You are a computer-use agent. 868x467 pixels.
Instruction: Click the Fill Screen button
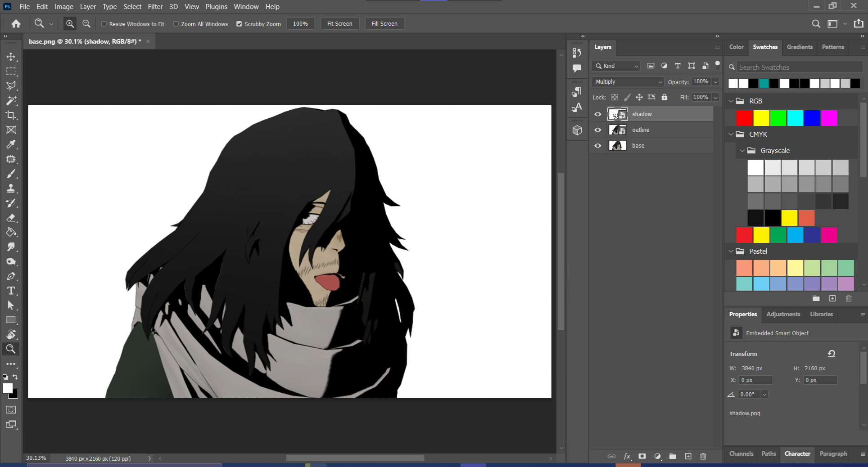[384, 24]
